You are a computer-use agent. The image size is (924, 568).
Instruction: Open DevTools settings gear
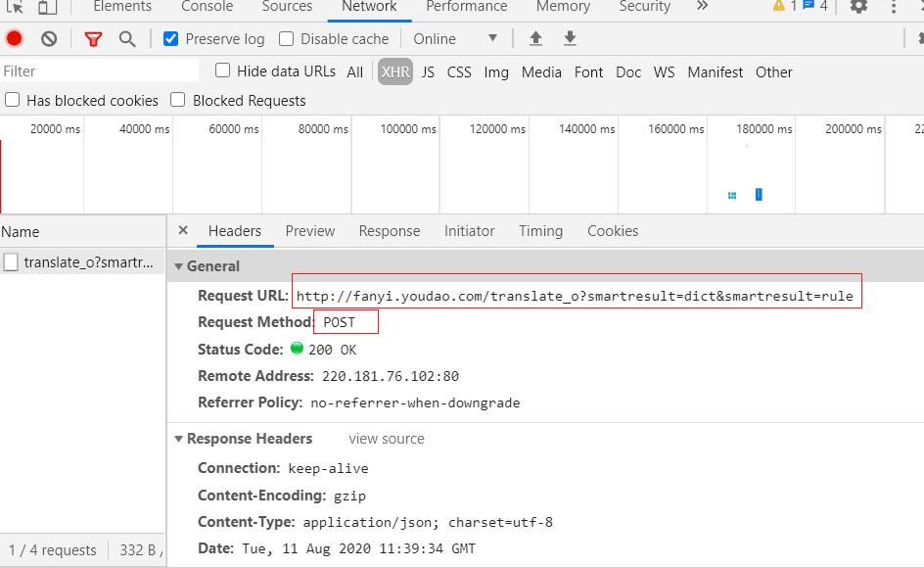(858, 7)
